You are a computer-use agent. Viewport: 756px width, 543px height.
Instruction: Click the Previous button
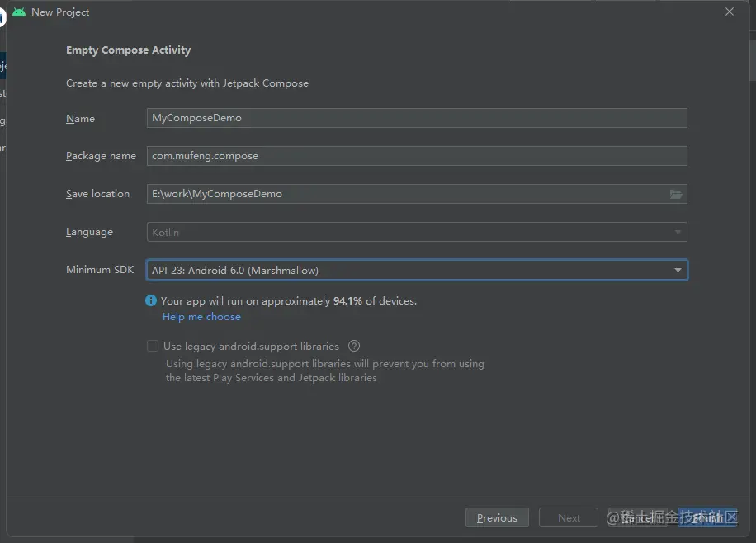pos(497,517)
